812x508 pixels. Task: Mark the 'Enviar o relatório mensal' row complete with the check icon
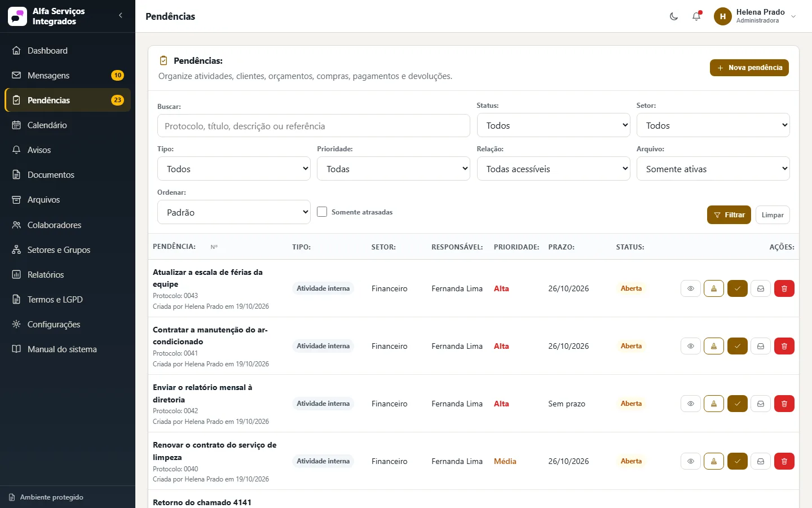coord(738,404)
